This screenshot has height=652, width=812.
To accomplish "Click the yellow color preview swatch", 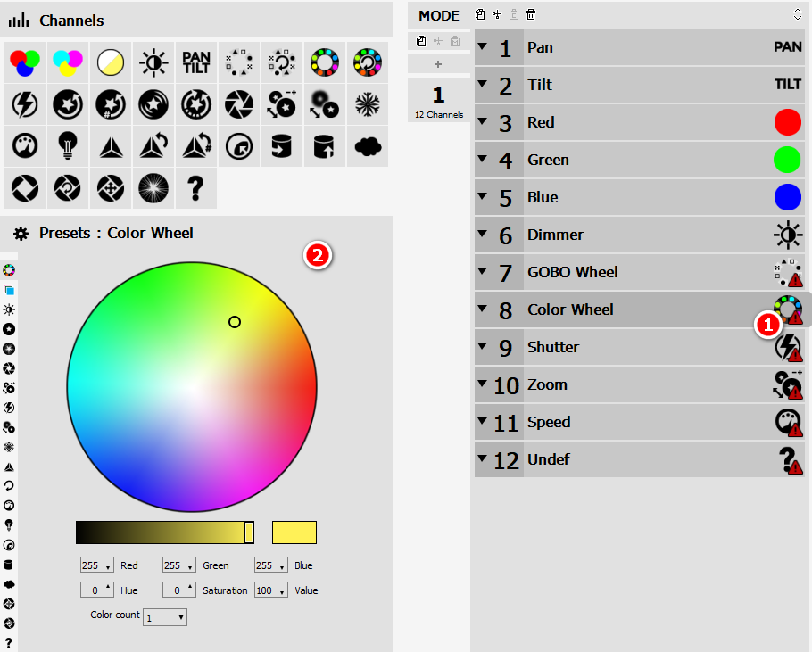I will 294,532.
